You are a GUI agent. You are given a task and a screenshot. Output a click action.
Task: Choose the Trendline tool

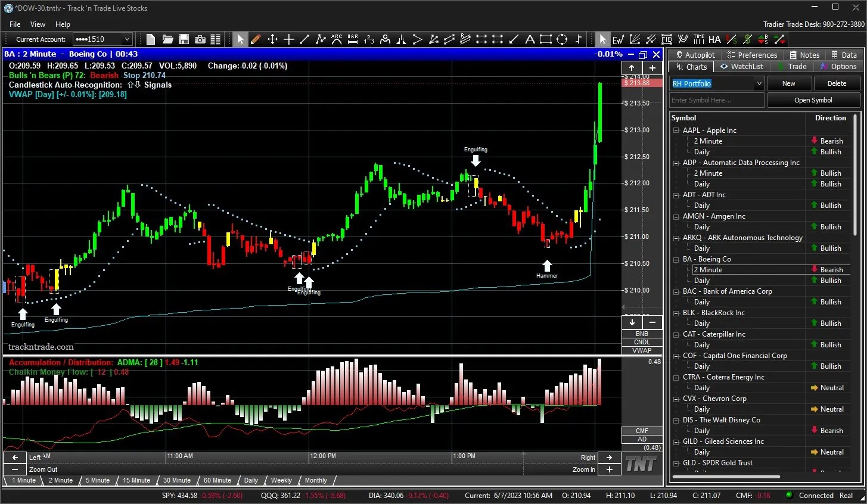pyautogui.click(x=303, y=39)
